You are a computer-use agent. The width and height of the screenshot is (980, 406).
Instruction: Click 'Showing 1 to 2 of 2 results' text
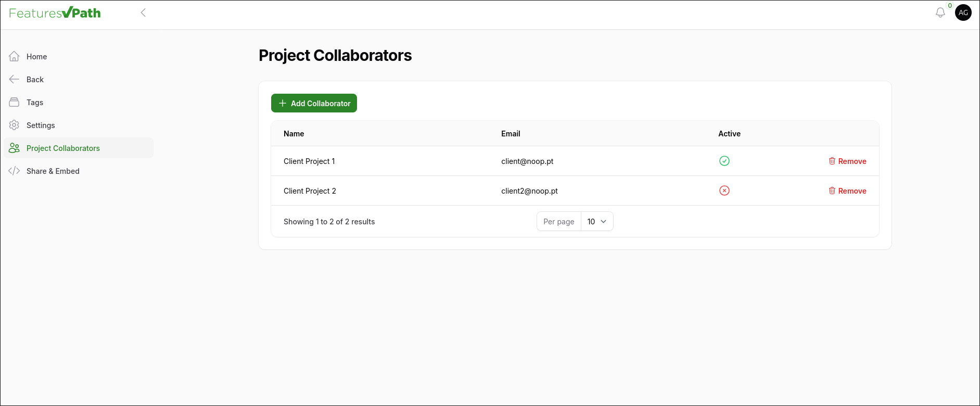[329, 222]
